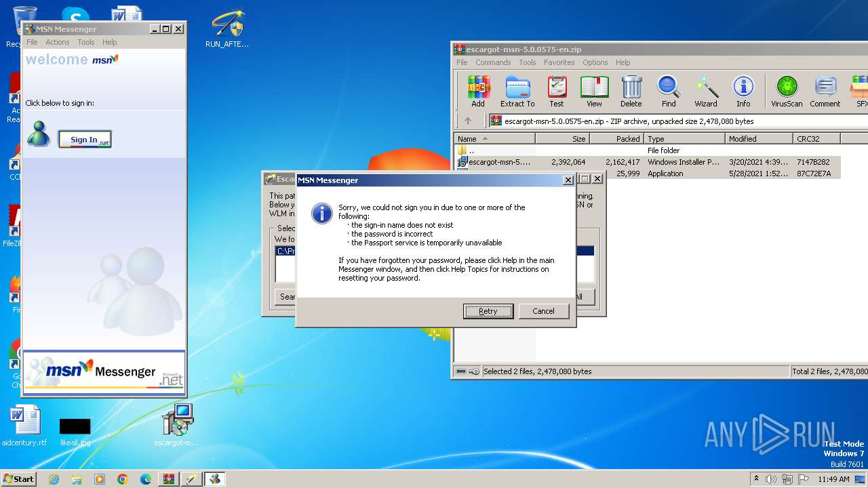Open File menu in MSN Messenger
This screenshot has width=868, height=488.
click(32, 42)
